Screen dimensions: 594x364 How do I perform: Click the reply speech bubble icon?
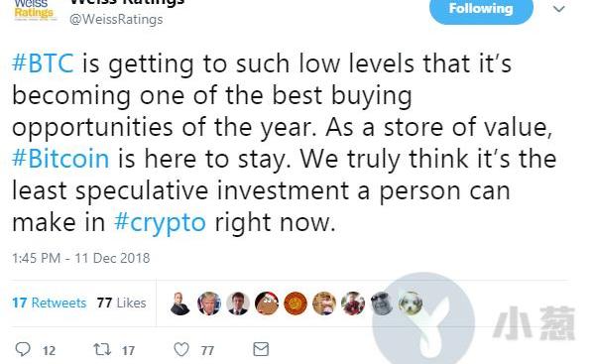(x=23, y=349)
